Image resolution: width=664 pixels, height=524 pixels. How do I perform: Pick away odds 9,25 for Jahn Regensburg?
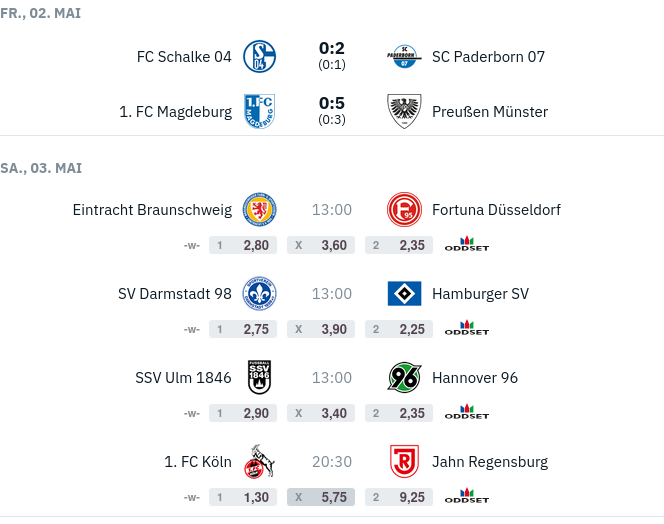[398, 497]
